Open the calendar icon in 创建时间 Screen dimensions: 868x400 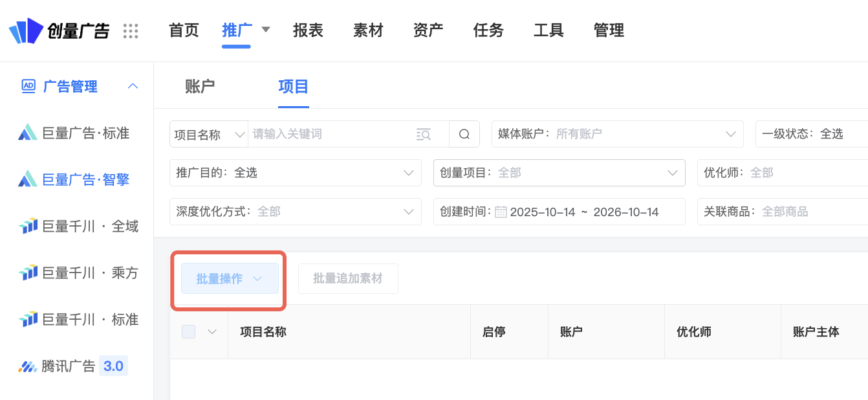tap(501, 212)
